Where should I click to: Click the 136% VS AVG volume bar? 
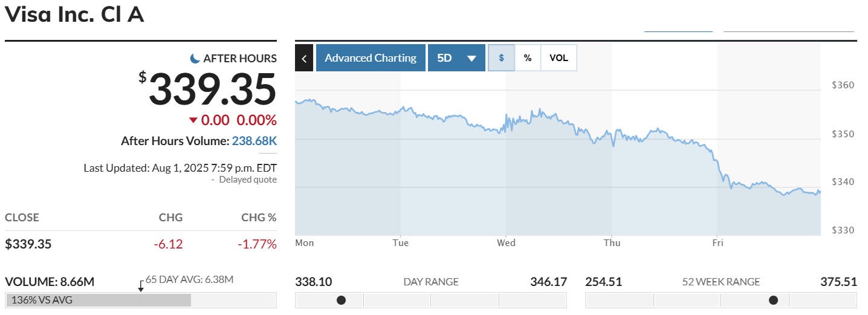point(98,300)
